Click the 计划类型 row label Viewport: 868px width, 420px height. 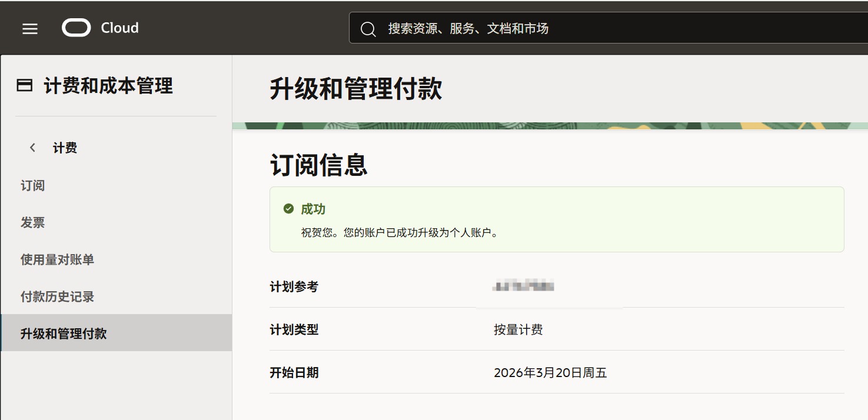[x=294, y=329]
